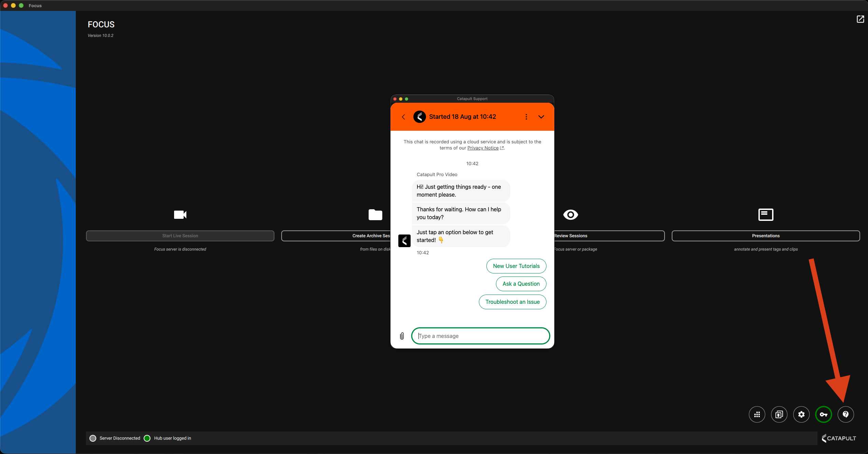Image resolution: width=868 pixels, height=454 pixels.
Task: Open Review Sessions
Action: 609,236
